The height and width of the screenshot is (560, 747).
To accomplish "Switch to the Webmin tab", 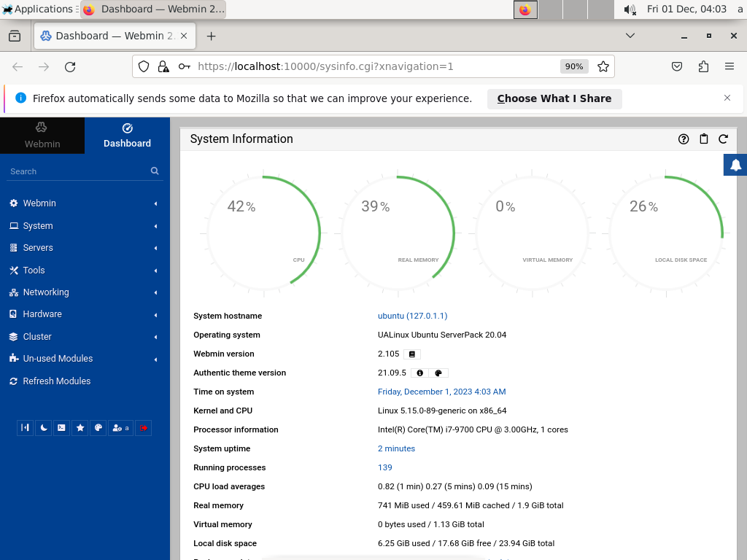I will tap(42, 136).
